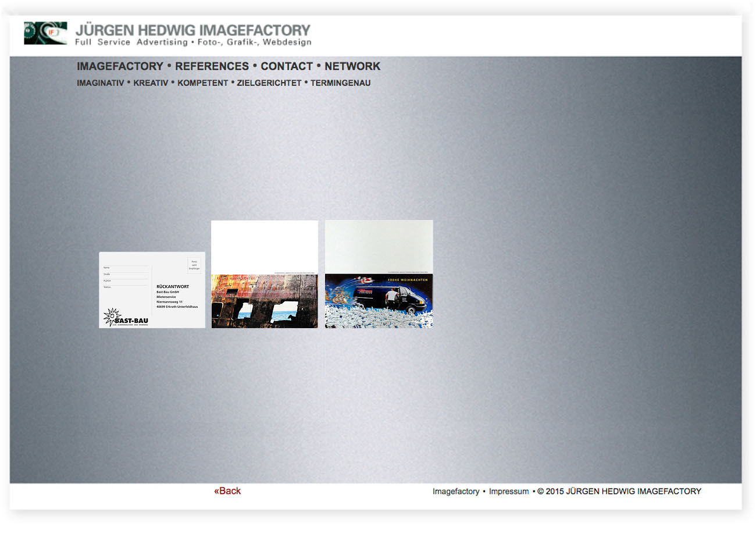Click the Imagefactory eye logo icon
This screenshot has height=544, width=756.
click(x=45, y=33)
